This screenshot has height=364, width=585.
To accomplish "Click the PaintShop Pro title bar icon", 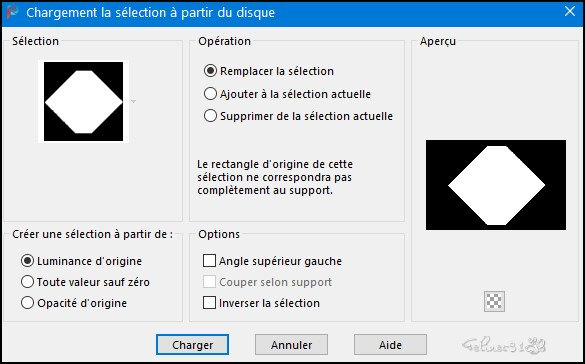I will click(12, 12).
